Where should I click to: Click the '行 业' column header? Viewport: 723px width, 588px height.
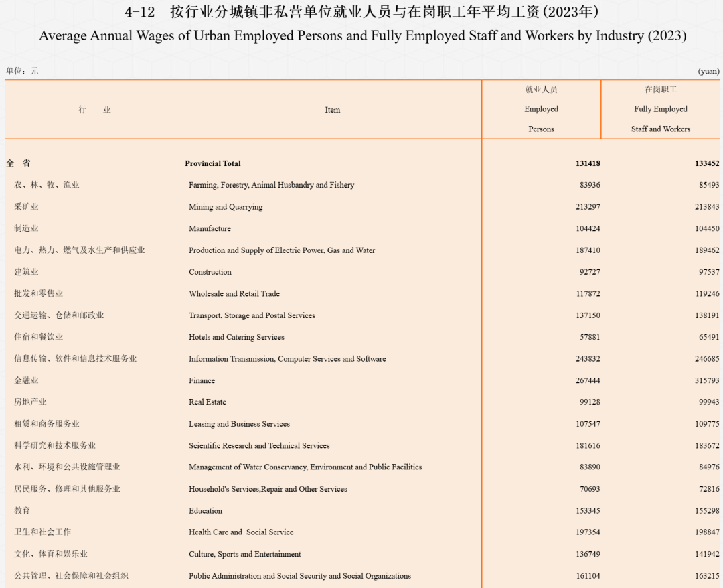(x=94, y=110)
